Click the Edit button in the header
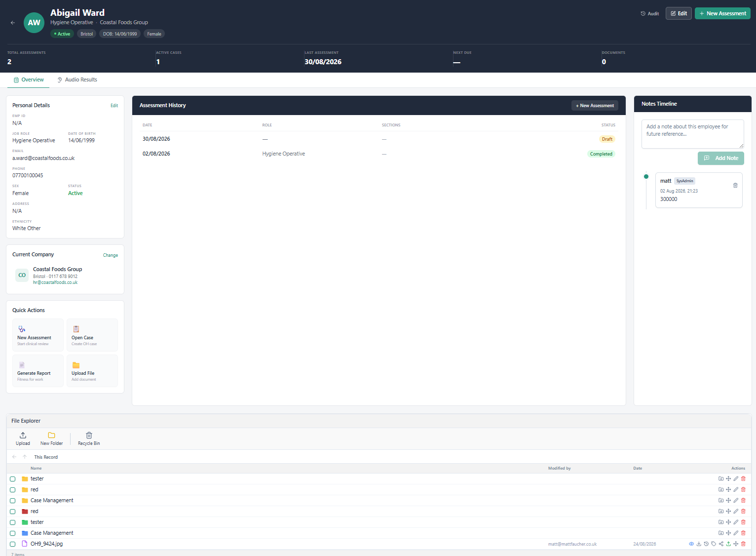 point(679,13)
